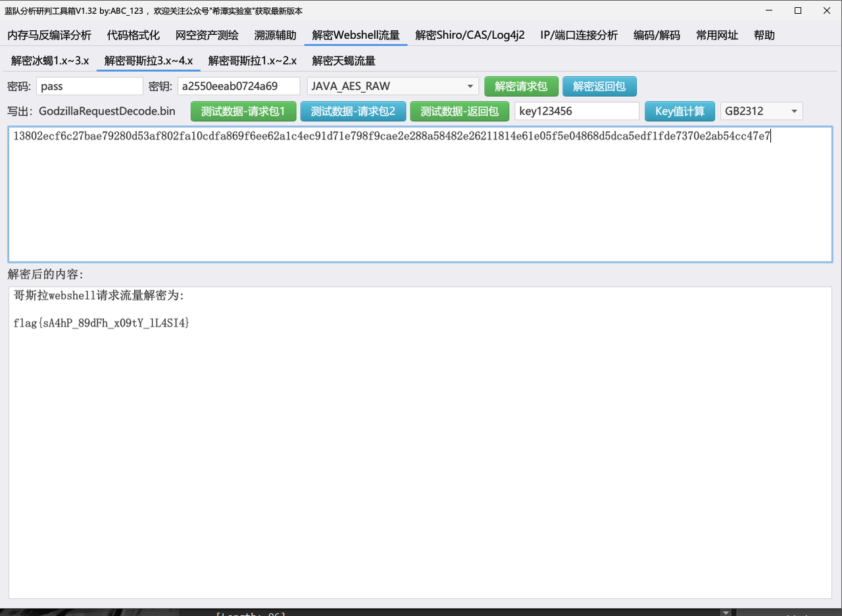This screenshot has width=842, height=616.
Task: Switch to 代码格式化 tab
Action: [133, 36]
